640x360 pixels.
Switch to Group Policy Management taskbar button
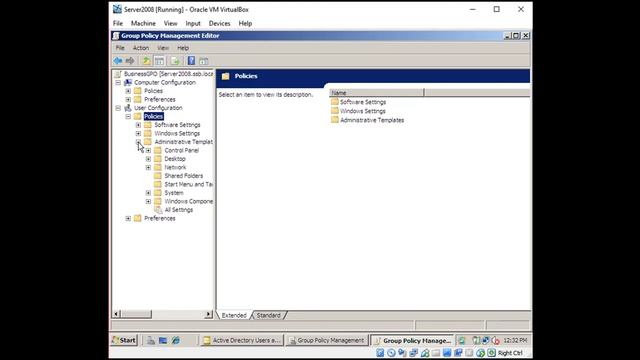[327, 340]
